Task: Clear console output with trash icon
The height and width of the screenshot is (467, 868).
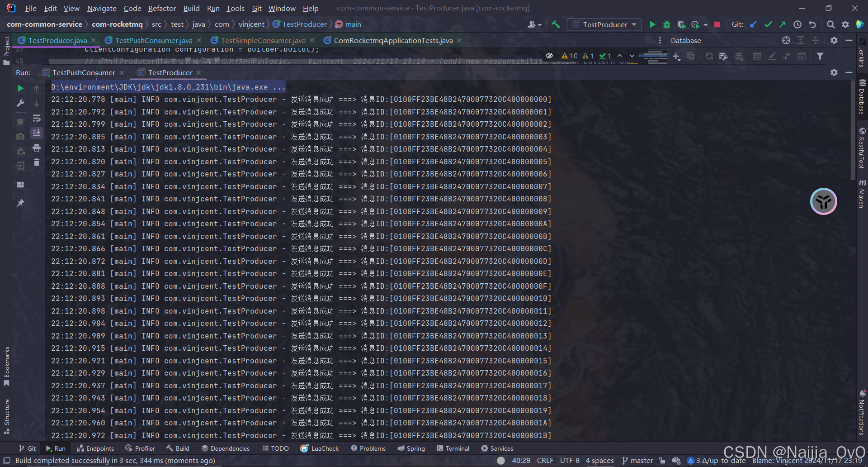Action: click(x=37, y=162)
